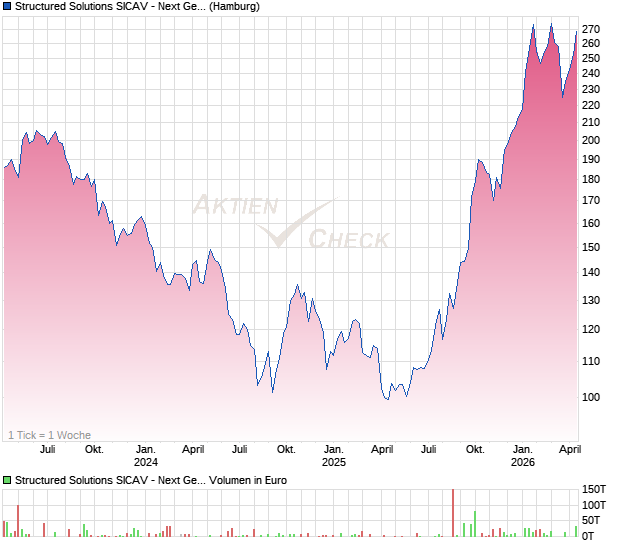Click the 50T volume axis label
This screenshot has width=620, height=546.
[591, 520]
